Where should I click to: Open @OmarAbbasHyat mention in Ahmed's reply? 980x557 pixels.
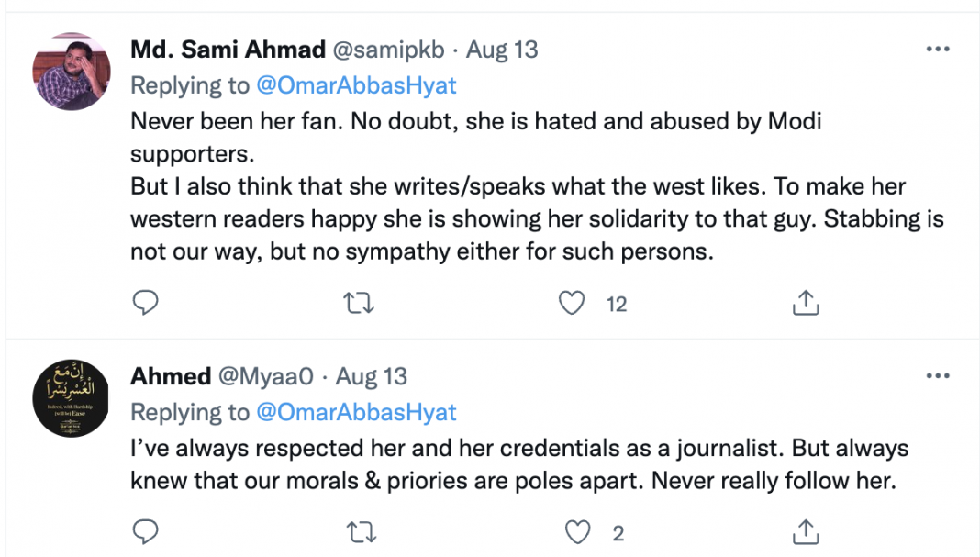pos(356,412)
